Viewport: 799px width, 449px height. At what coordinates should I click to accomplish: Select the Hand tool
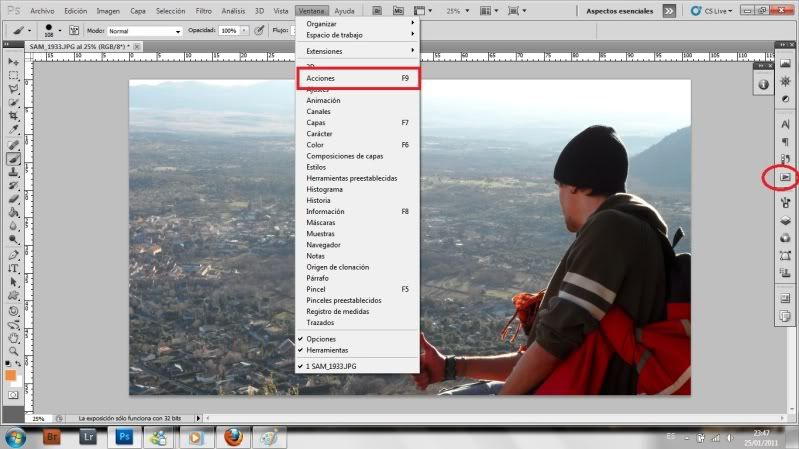pyautogui.click(x=13, y=337)
